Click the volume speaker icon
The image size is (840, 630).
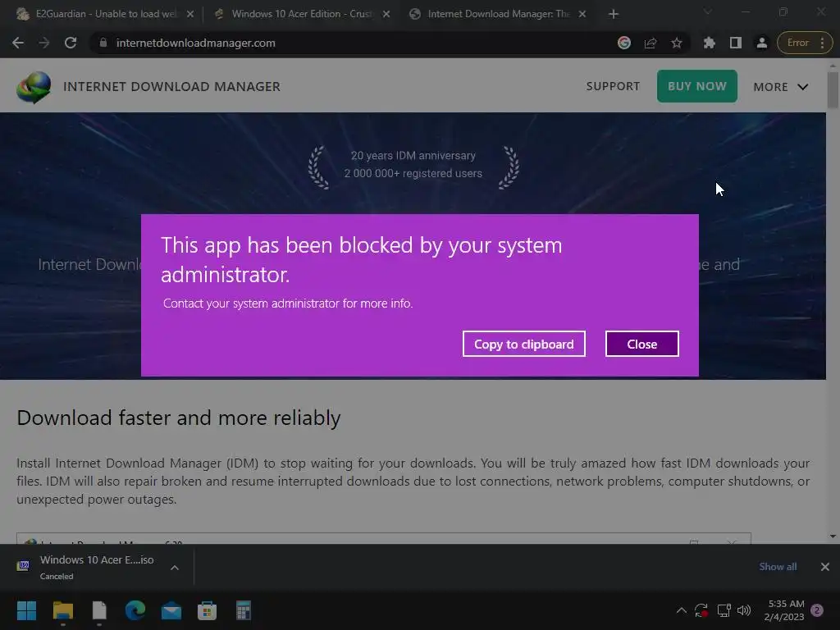744,610
